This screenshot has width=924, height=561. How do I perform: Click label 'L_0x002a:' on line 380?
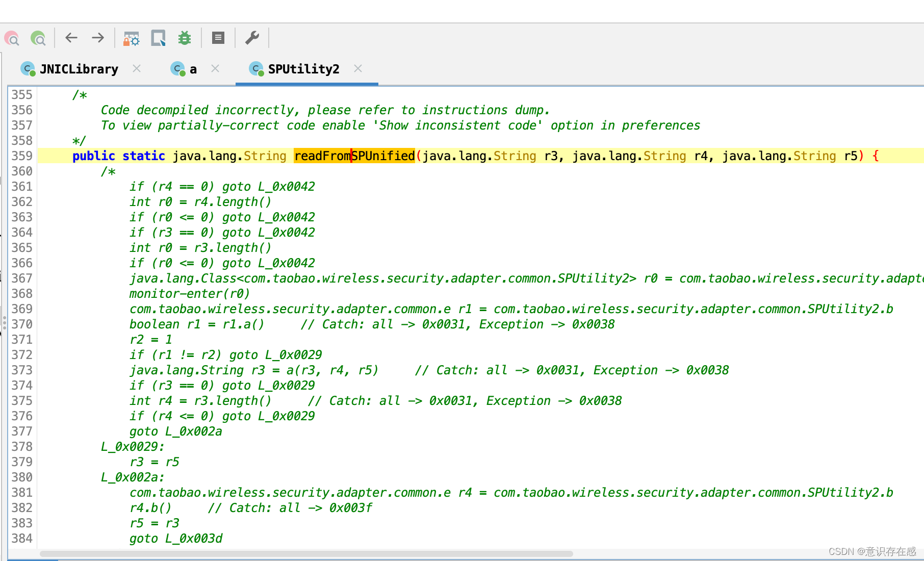point(133,477)
